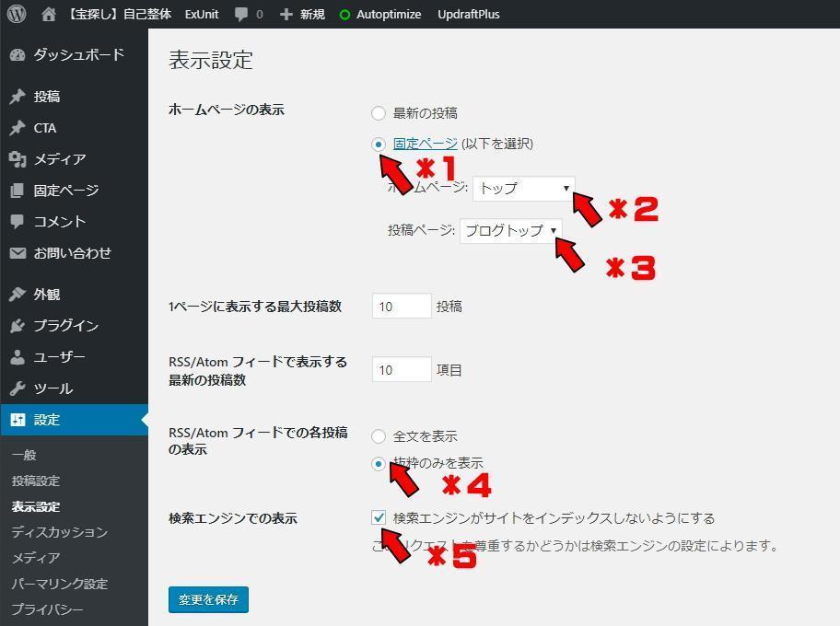Select the 抜粋のみを表示 radio button

pyautogui.click(x=379, y=463)
